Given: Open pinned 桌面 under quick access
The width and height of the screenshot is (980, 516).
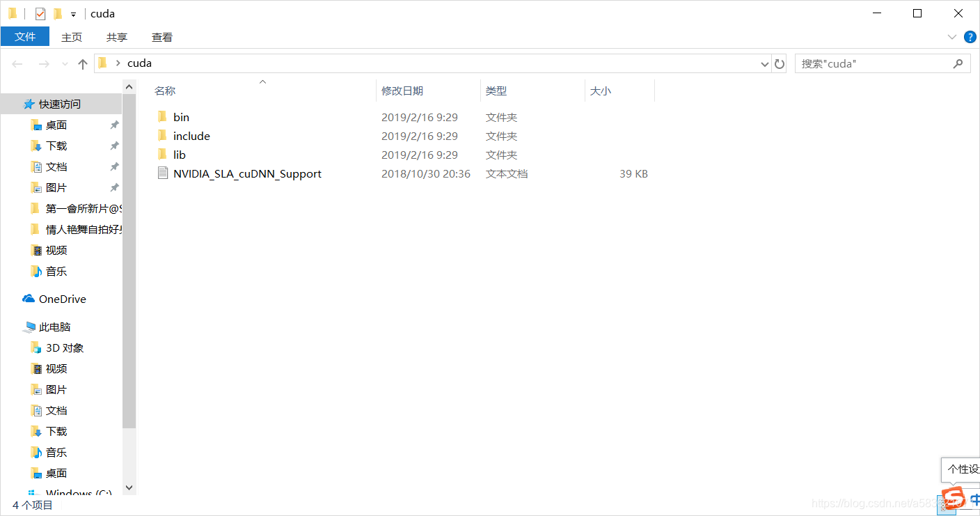Looking at the screenshot, I should click(x=56, y=125).
